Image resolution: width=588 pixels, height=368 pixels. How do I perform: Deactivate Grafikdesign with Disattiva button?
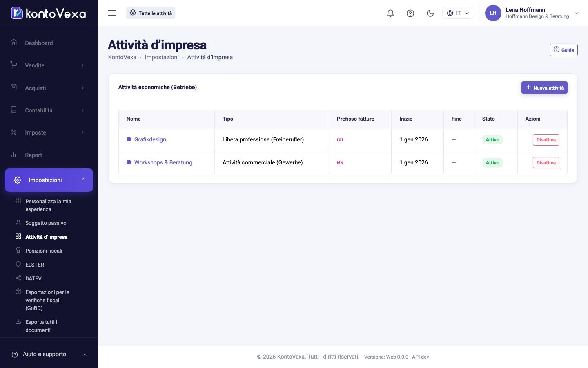click(x=546, y=140)
